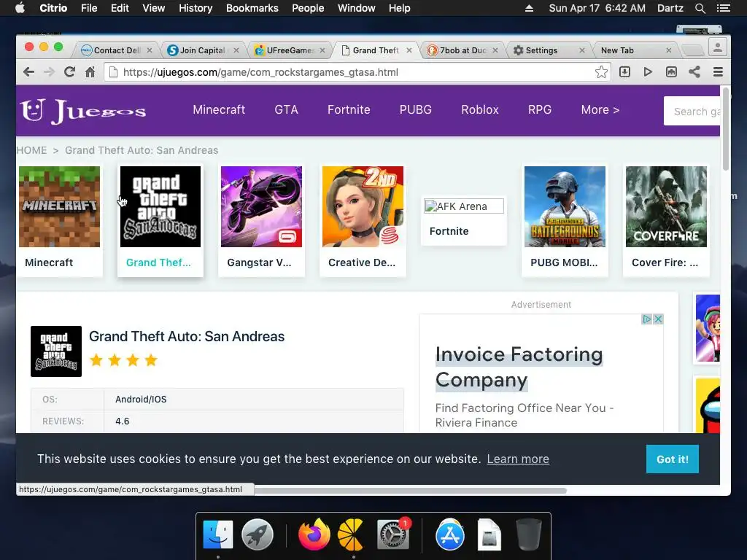This screenshot has height=560, width=747.
Task: Click the UJuegos site logo
Action: [x=83, y=111]
